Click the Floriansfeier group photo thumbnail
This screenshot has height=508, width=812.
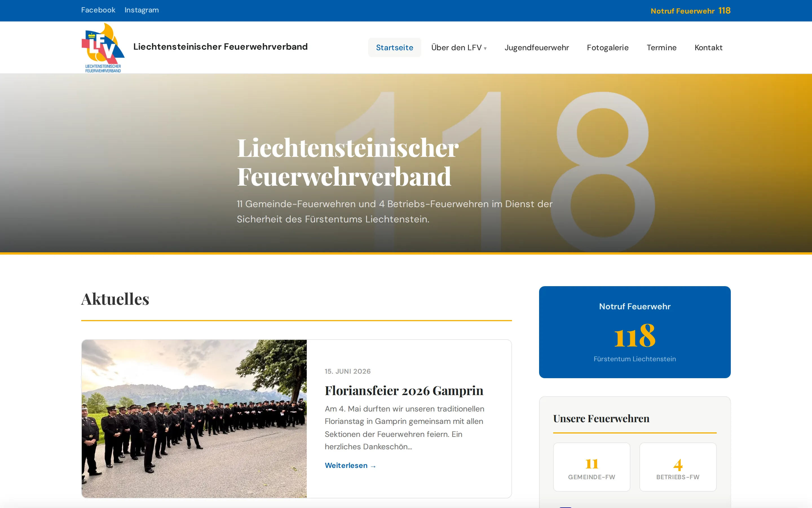(194, 419)
